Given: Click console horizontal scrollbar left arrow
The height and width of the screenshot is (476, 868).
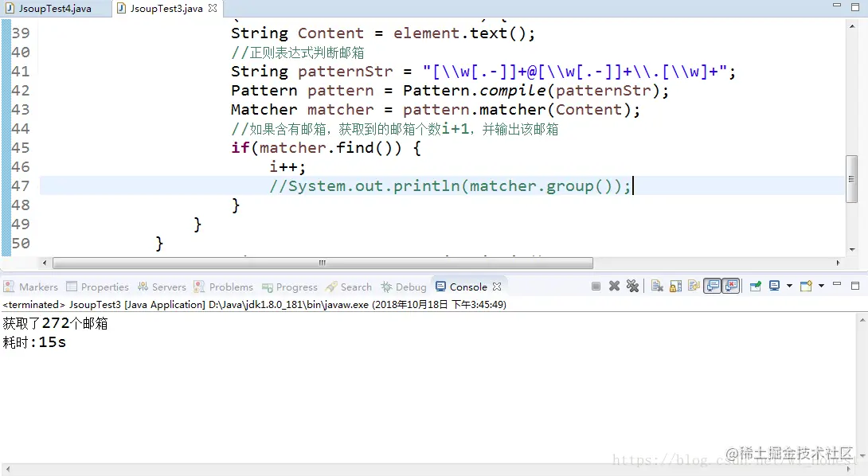Looking at the screenshot, I should [x=7, y=469].
